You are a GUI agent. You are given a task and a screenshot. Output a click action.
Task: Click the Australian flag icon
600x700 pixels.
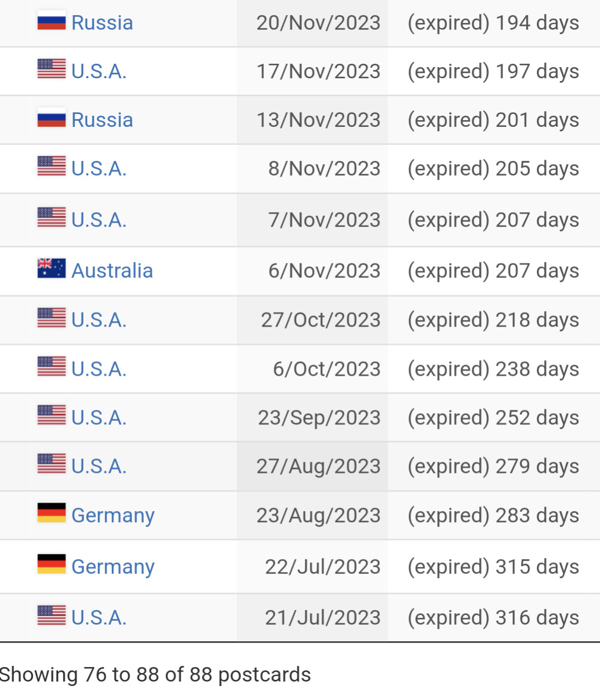51,268
